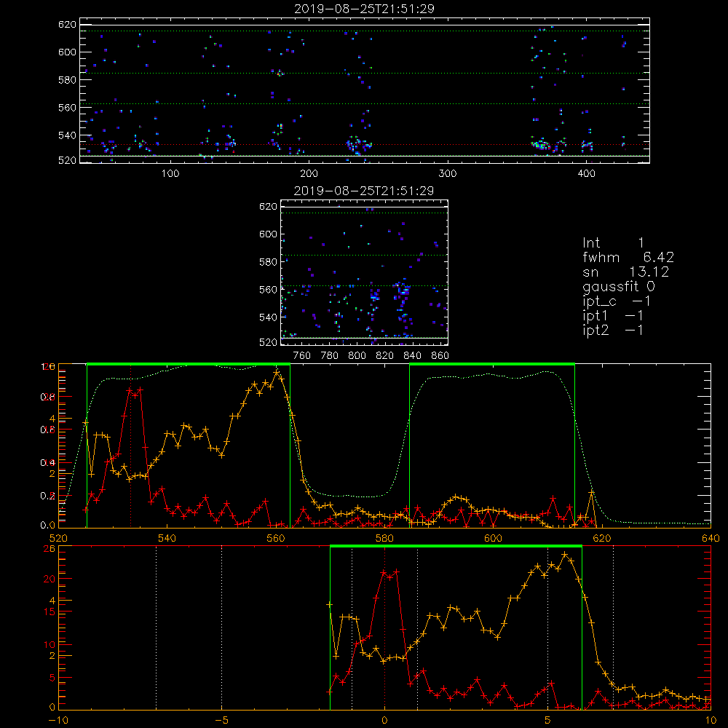Click y-axis label 580 of the top wide plot
The height and width of the screenshot is (728, 728).
click(67, 80)
